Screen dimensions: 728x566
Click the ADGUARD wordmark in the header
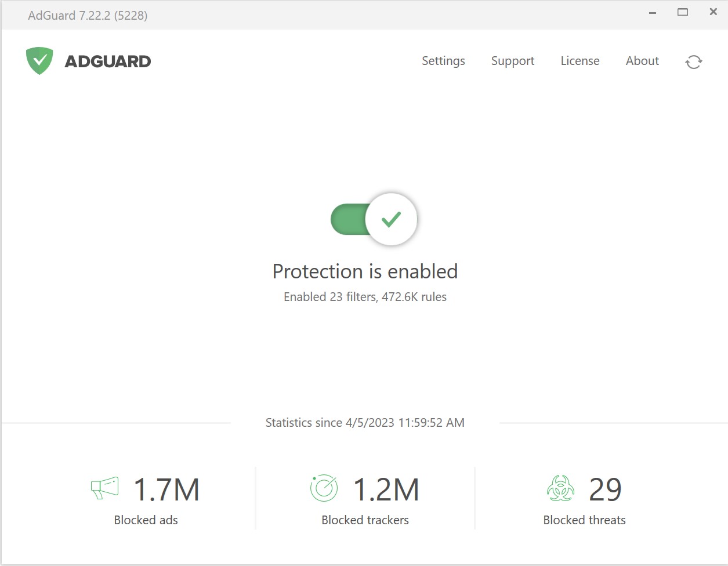click(x=107, y=60)
